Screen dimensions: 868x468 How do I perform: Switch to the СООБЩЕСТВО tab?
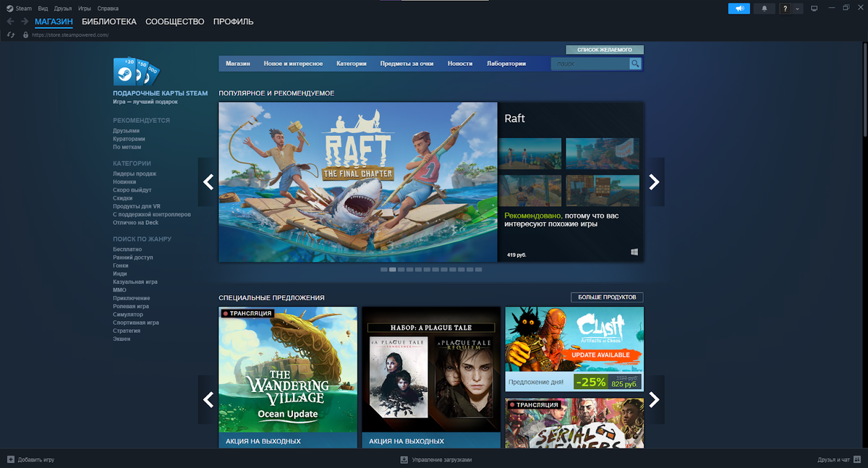coord(175,22)
